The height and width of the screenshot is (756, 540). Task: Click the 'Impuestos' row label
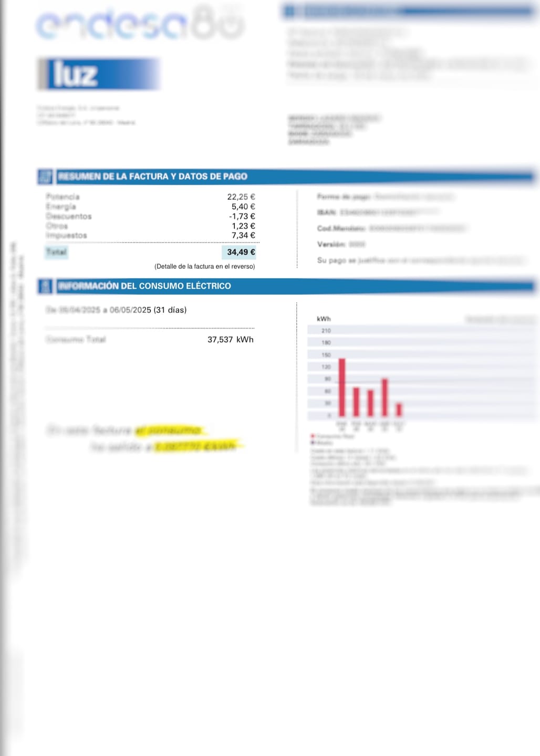[x=67, y=236]
